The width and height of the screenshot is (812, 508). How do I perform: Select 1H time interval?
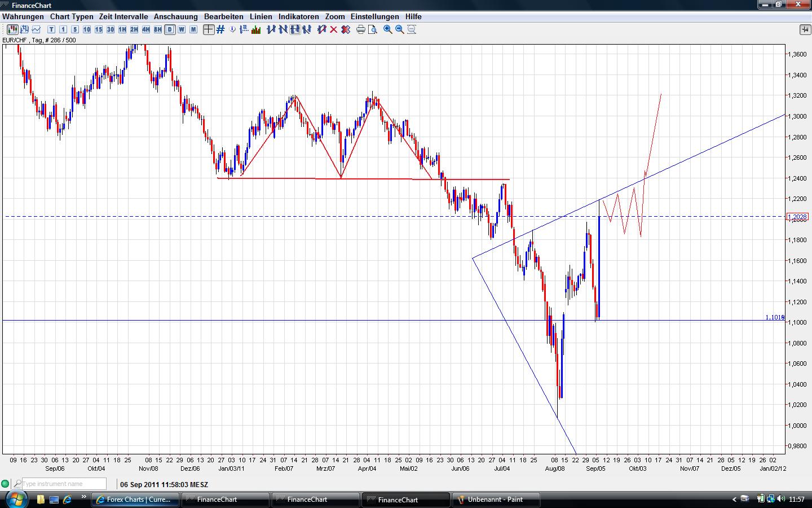coord(122,29)
